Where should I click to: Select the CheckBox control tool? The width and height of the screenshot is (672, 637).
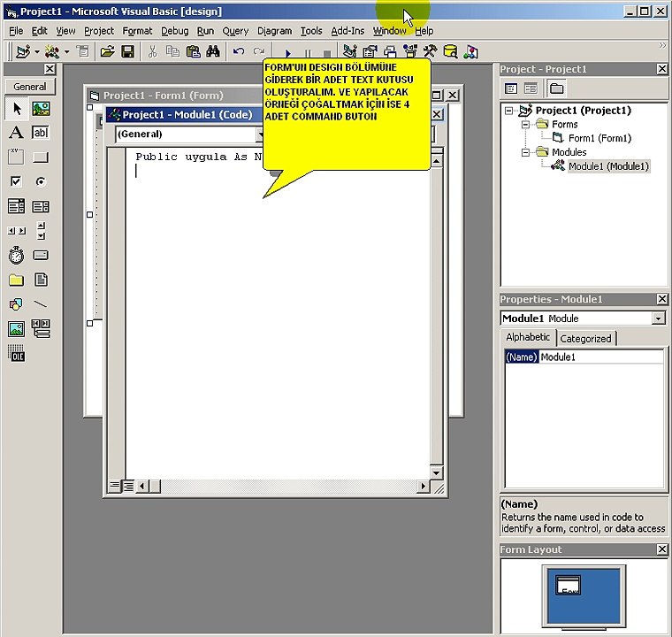tap(17, 181)
